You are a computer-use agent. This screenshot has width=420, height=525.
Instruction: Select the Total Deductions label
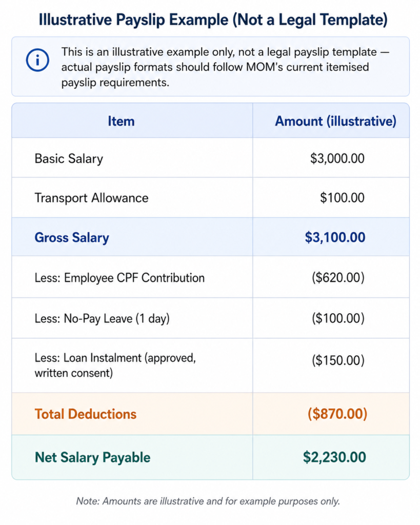(86, 414)
